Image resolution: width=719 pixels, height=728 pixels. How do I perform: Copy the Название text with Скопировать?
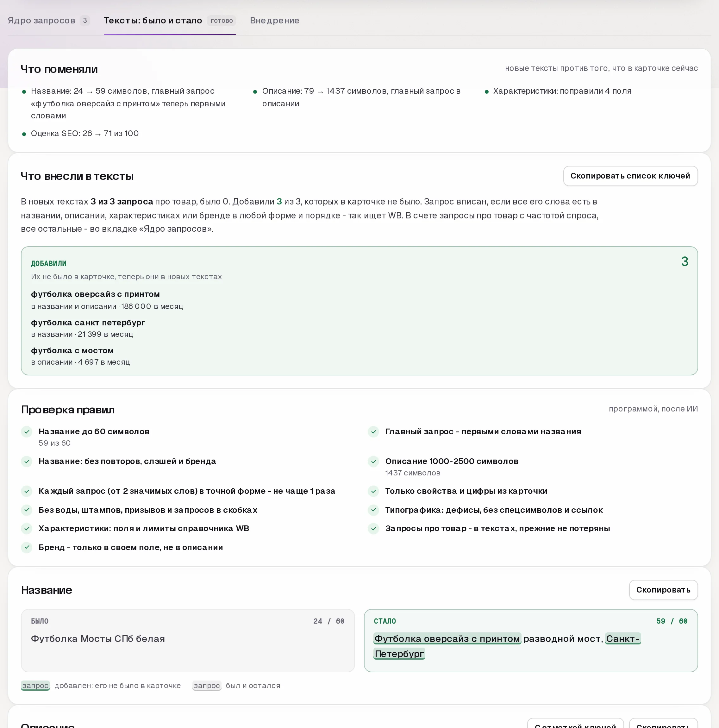[x=663, y=590]
